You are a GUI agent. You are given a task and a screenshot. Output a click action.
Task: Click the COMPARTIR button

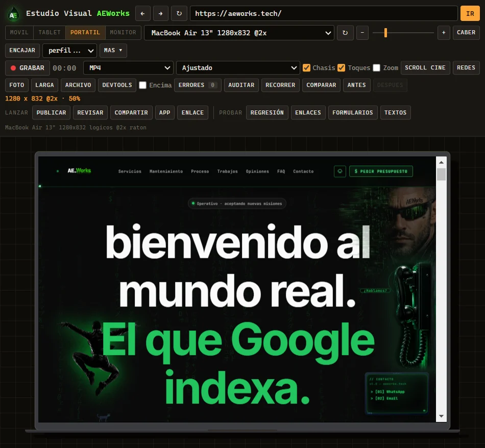point(131,113)
